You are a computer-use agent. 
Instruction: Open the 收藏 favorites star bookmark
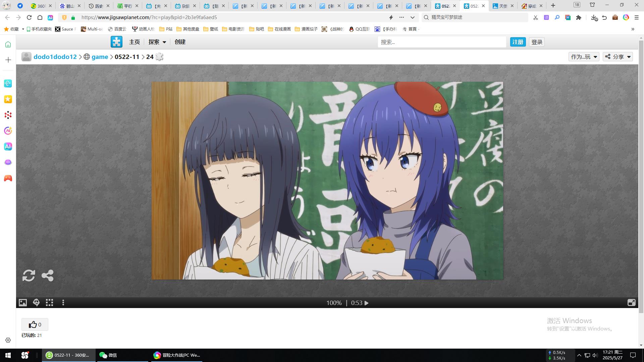tap(11, 29)
